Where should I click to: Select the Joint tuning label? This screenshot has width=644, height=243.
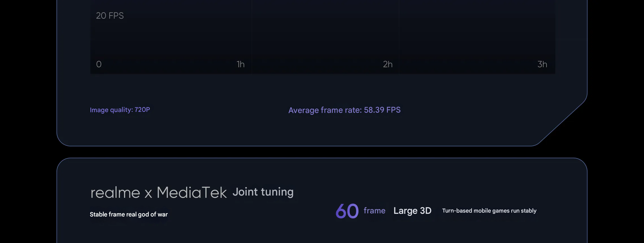click(263, 192)
